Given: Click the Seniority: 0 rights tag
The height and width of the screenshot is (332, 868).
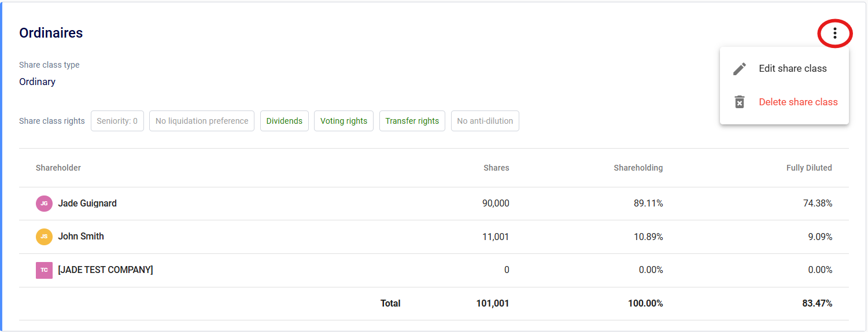Looking at the screenshot, I should click(x=117, y=121).
